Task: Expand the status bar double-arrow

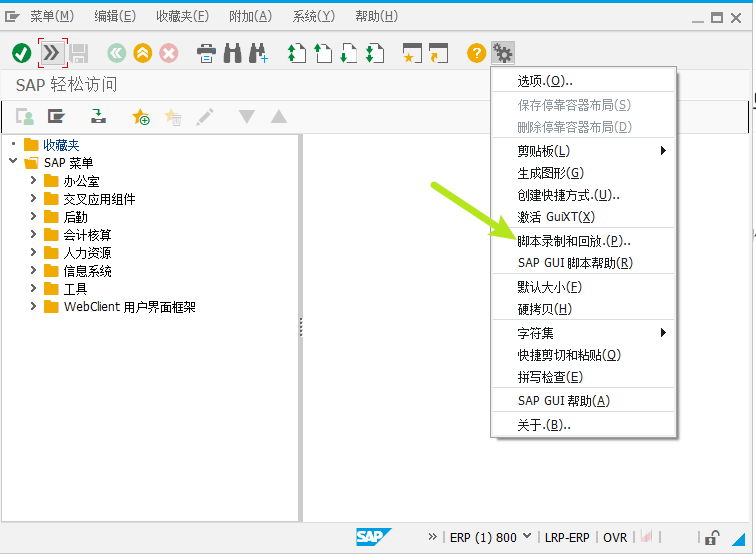Action: pos(432,537)
